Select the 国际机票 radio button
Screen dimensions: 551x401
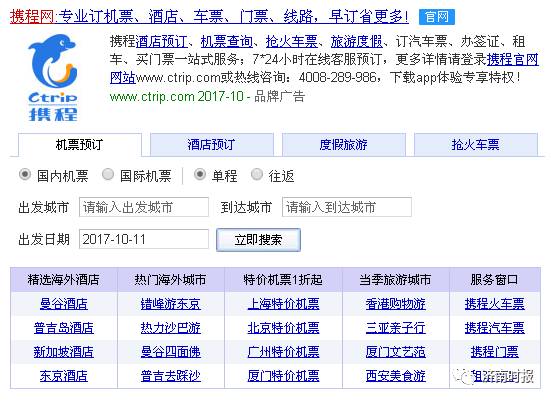pyautogui.click(x=108, y=174)
